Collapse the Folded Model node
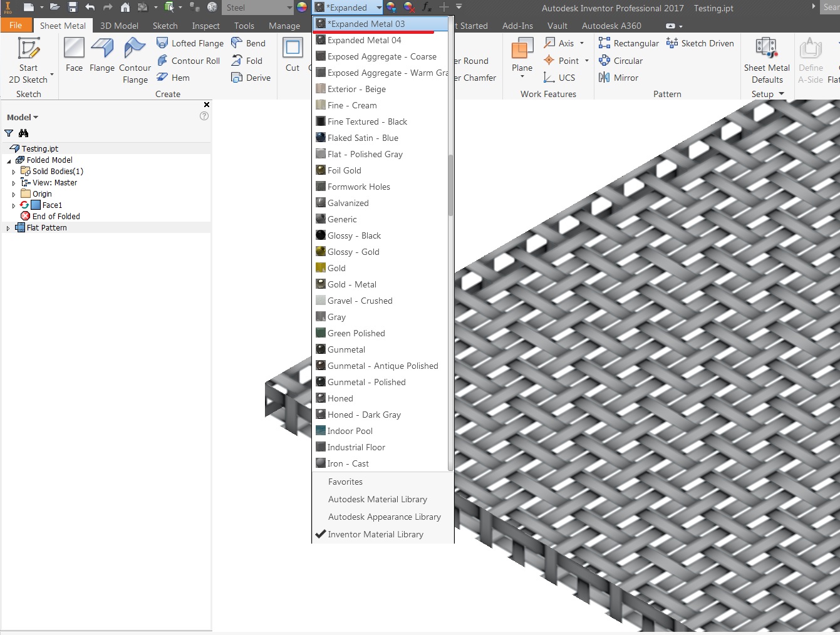This screenshot has height=635, width=840. point(8,160)
